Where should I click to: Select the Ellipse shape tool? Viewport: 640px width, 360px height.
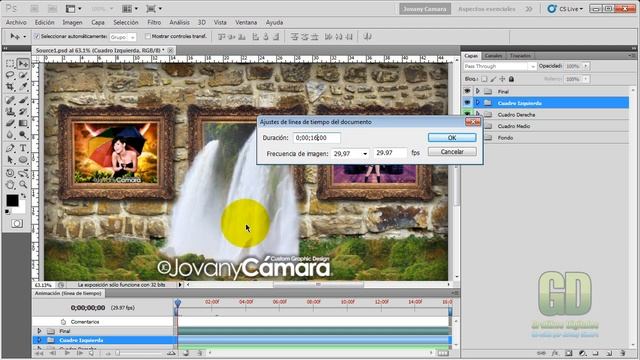point(23,160)
